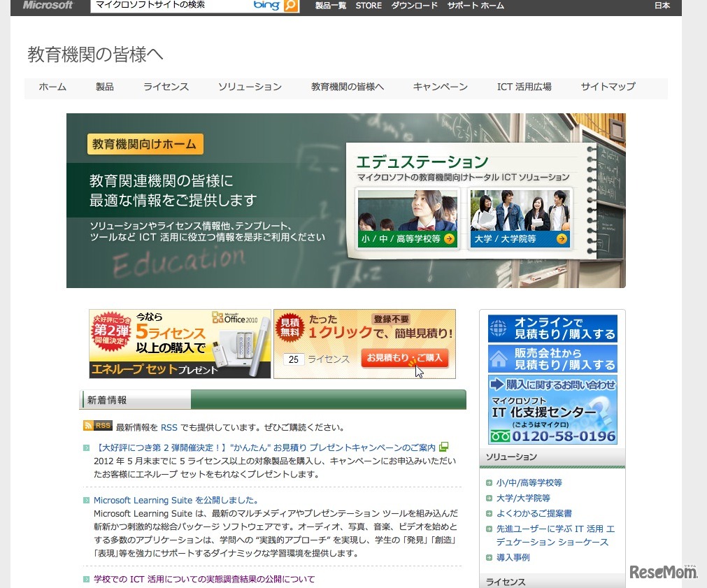Screen dimensions: 707x588
Task: Click globe icon on online estimate banner
Action: [498, 329]
